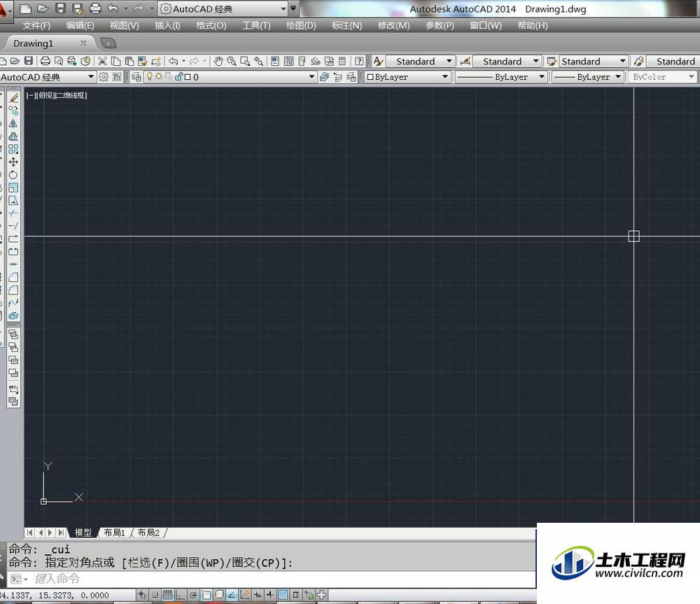
Task: Click the Pan hand tool icon
Action: click(218, 61)
